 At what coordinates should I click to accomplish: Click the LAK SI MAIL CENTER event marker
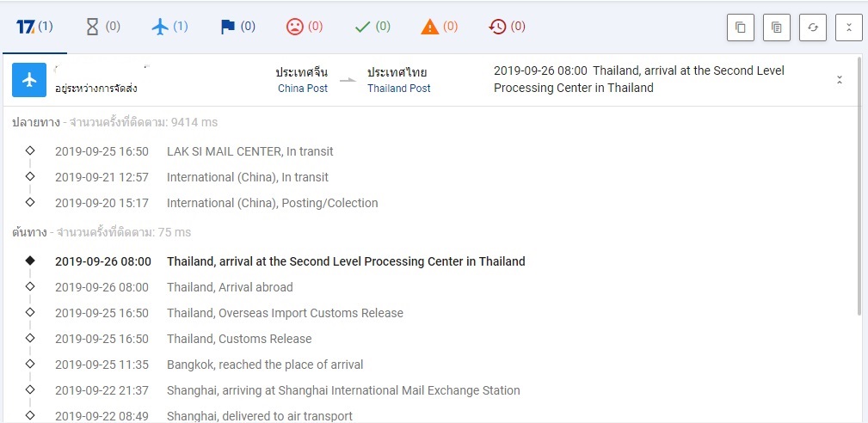pyautogui.click(x=30, y=150)
